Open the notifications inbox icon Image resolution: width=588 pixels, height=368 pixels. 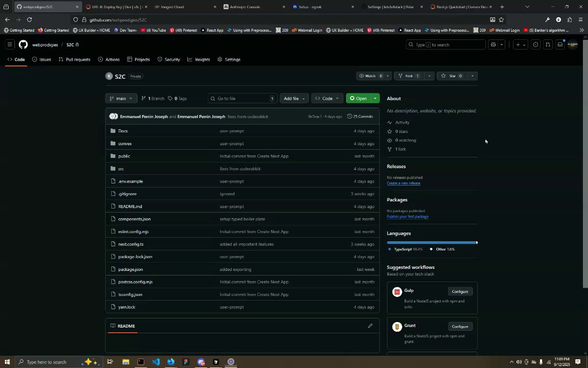tap(560, 44)
